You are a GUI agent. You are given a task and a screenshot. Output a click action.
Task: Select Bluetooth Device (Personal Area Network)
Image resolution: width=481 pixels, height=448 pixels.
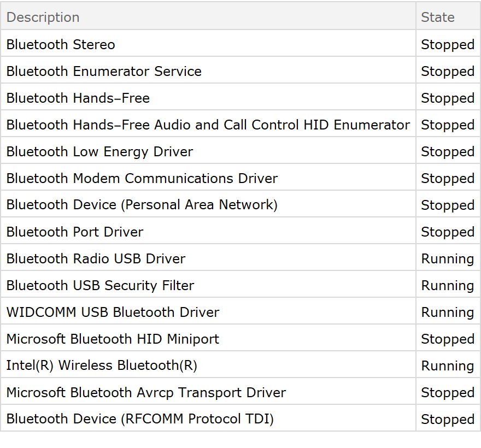tap(142, 205)
